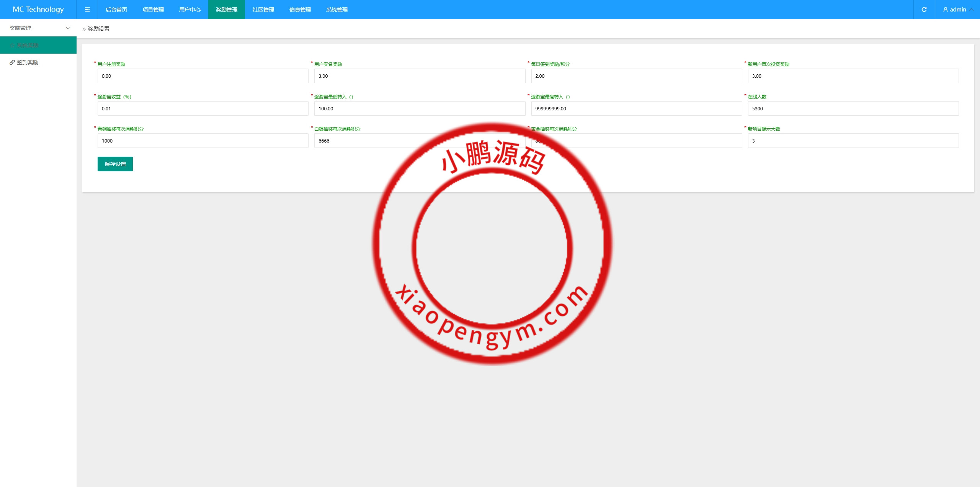The width and height of the screenshot is (980, 487).
Task: Select 信息管理 in the navigation bar
Action: tap(300, 10)
